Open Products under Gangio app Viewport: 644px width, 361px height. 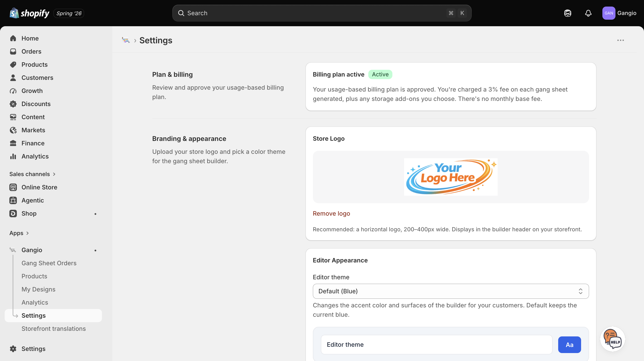[34, 276]
